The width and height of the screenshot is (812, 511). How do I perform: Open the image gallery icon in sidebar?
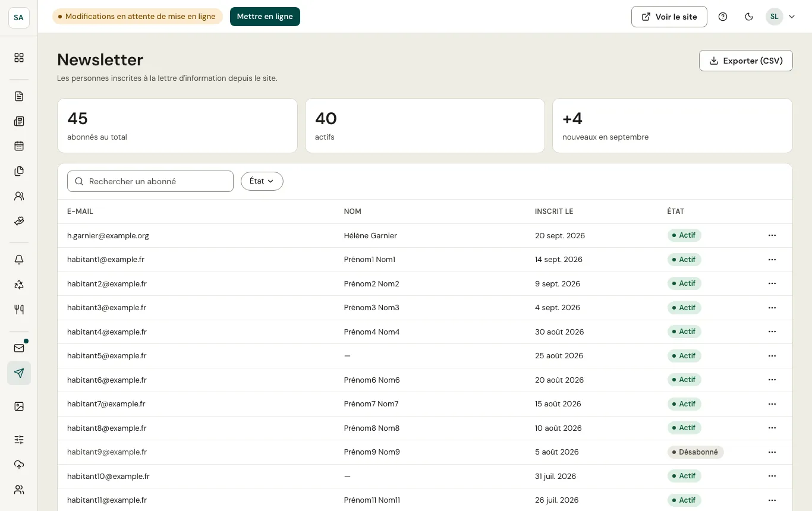pyautogui.click(x=19, y=406)
